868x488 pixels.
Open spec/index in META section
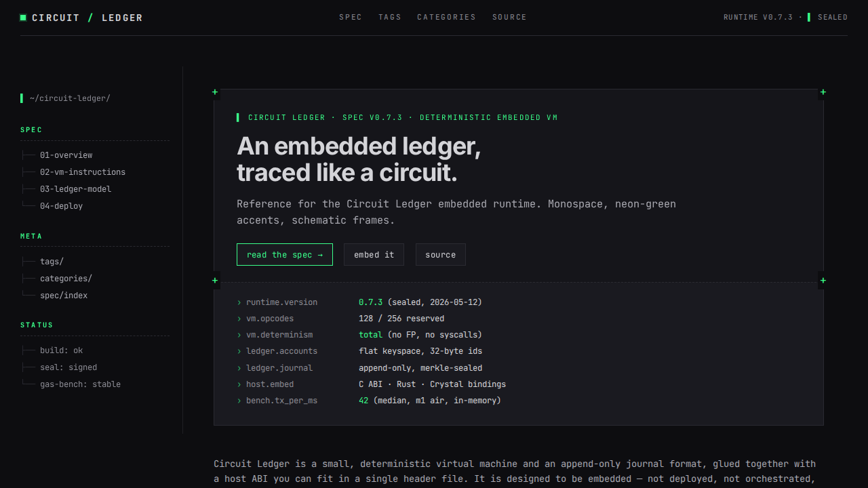pyautogui.click(x=64, y=296)
